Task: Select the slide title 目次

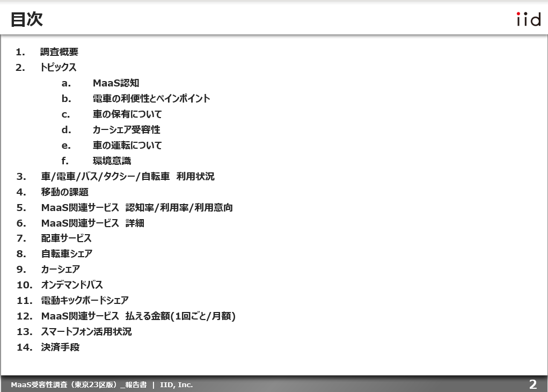Action: click(x=26, y=19)
